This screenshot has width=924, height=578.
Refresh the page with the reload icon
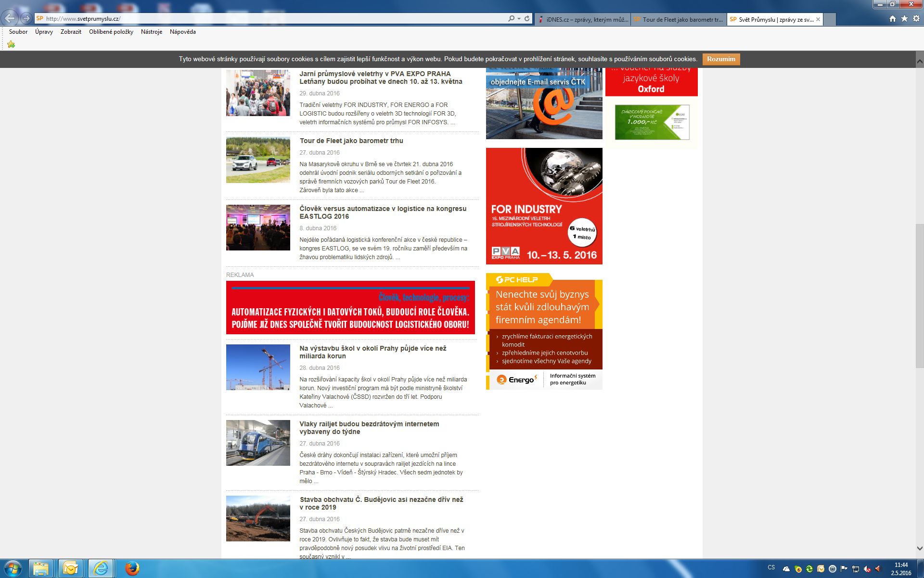[x=527, y=18]
